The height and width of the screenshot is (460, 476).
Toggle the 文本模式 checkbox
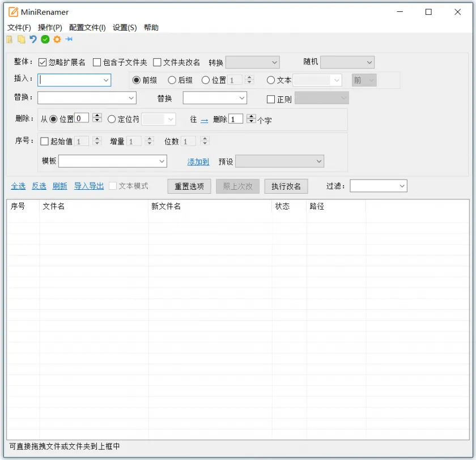tap(113, 186)
